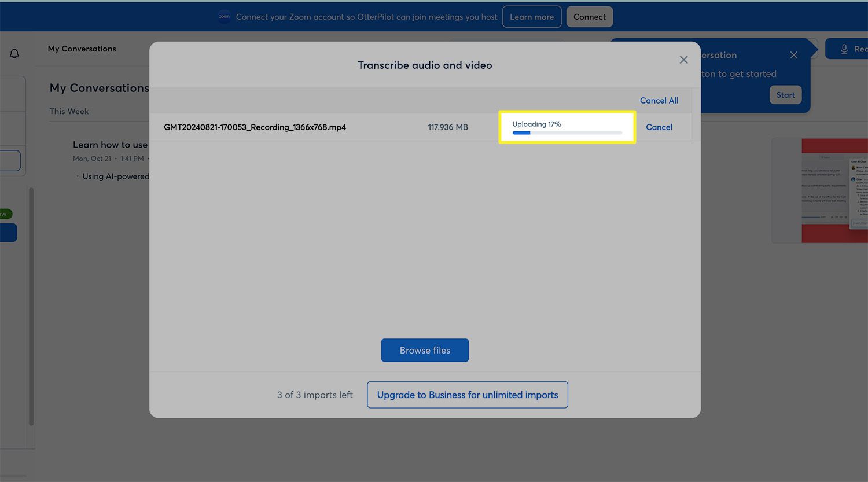Open the Learn how to use conversation
Viewport: 868px width, 482px height.
point(110,145)
